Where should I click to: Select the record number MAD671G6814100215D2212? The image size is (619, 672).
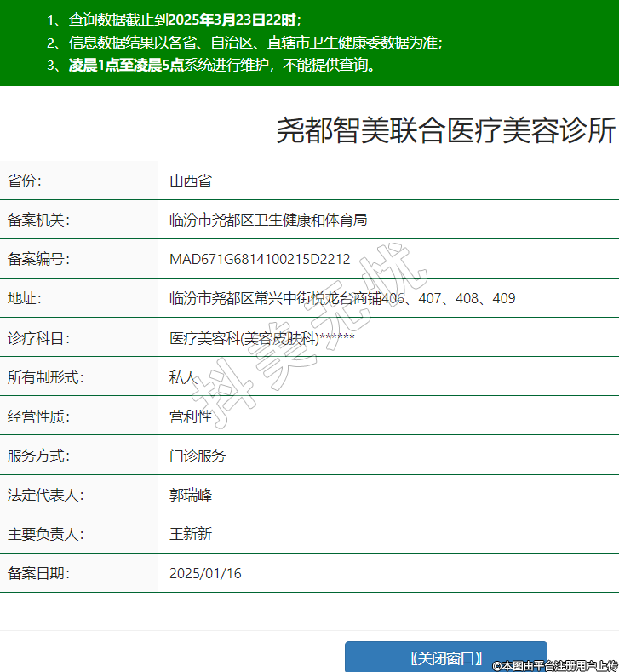[260, 259]
